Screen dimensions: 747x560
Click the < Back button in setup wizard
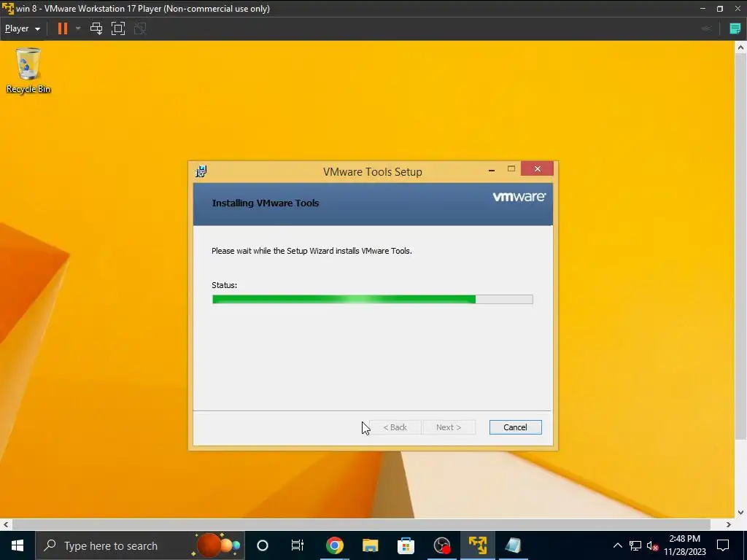click(x=395, y=427)
